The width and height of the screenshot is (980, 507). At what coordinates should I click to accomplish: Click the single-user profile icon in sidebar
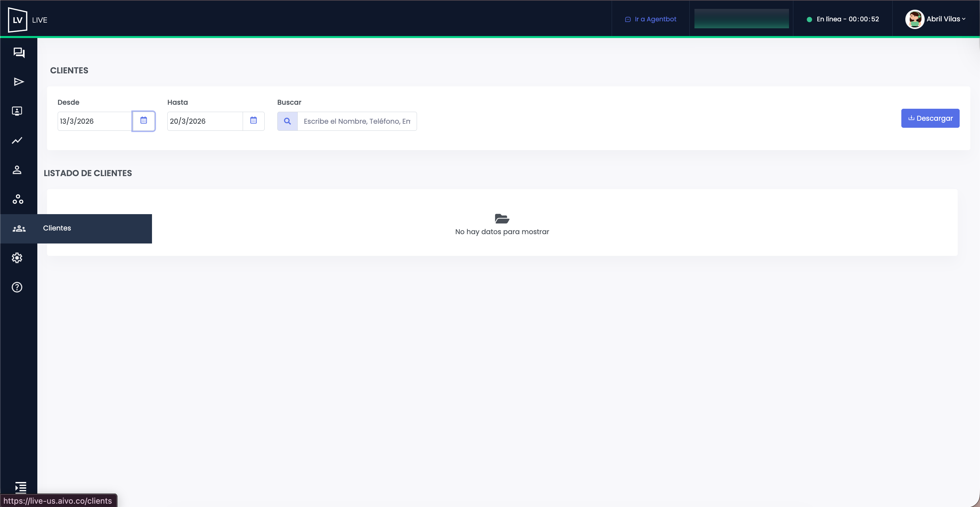(17, 170)
